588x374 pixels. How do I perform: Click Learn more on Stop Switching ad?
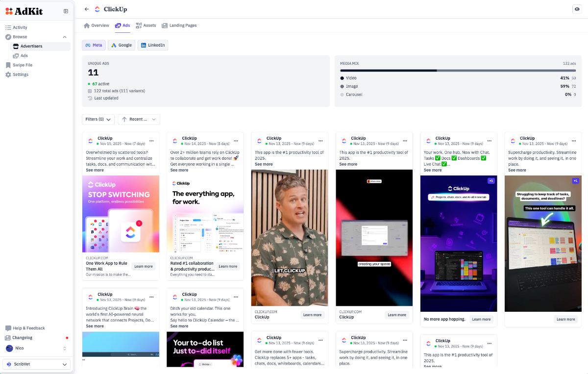point(144,267)
